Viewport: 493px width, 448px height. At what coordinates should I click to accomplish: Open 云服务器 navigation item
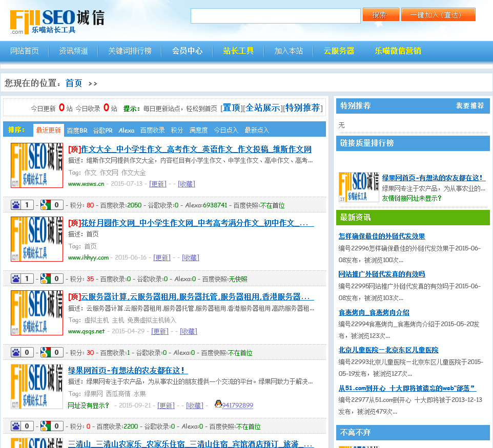point(339,51)
